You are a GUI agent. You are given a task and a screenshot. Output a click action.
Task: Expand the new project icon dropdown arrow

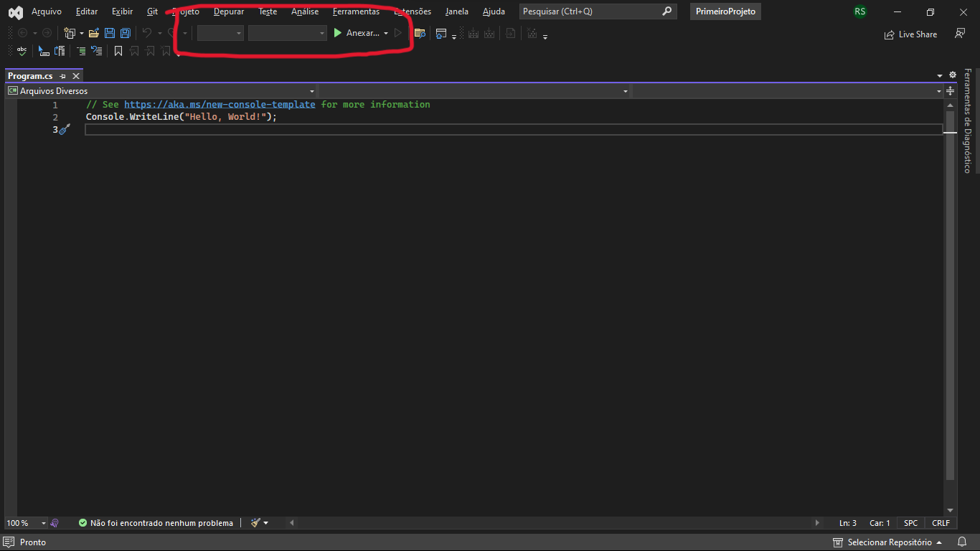coord(81,34)
